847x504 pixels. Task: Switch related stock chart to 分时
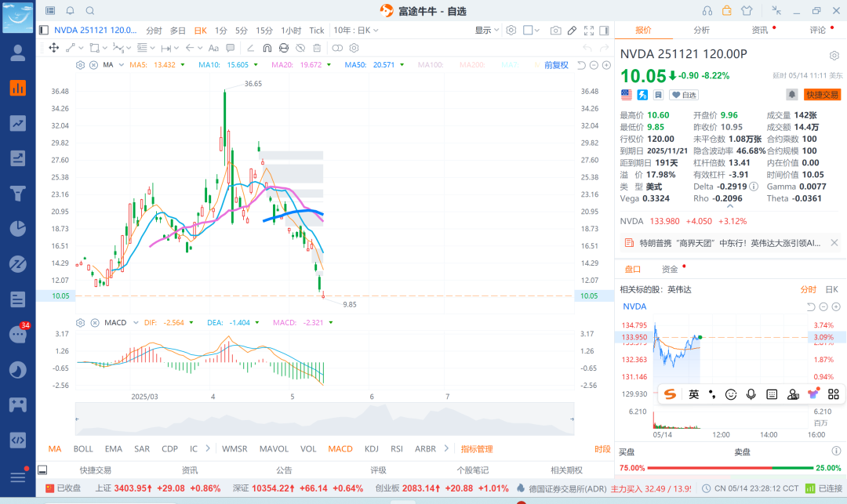808,290
